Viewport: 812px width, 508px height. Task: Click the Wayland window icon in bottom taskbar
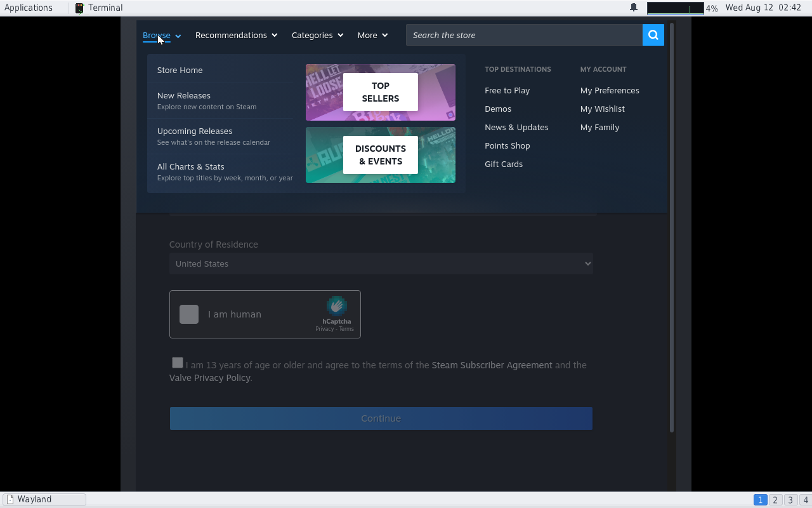click(x=10, y=499)
